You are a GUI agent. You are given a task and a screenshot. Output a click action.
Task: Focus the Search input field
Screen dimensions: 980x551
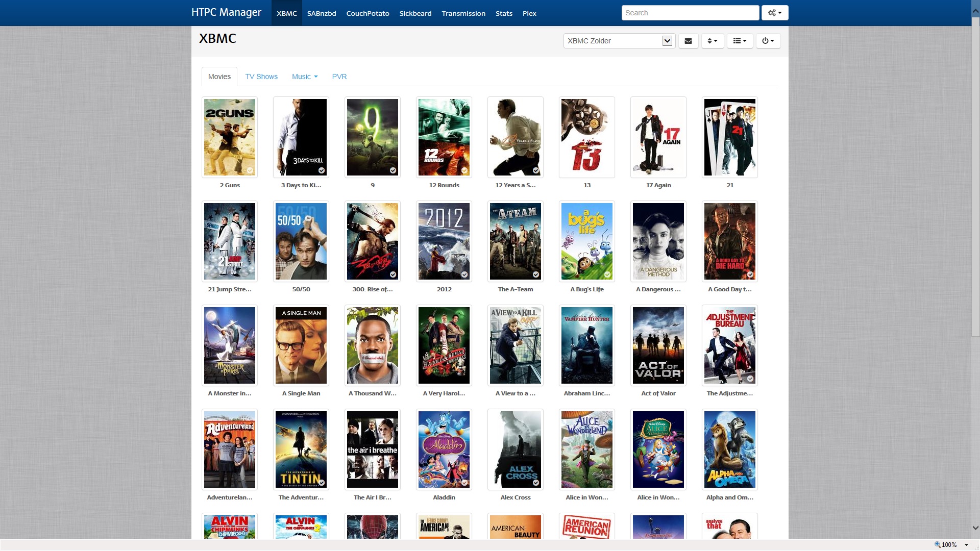coord(690,13)
